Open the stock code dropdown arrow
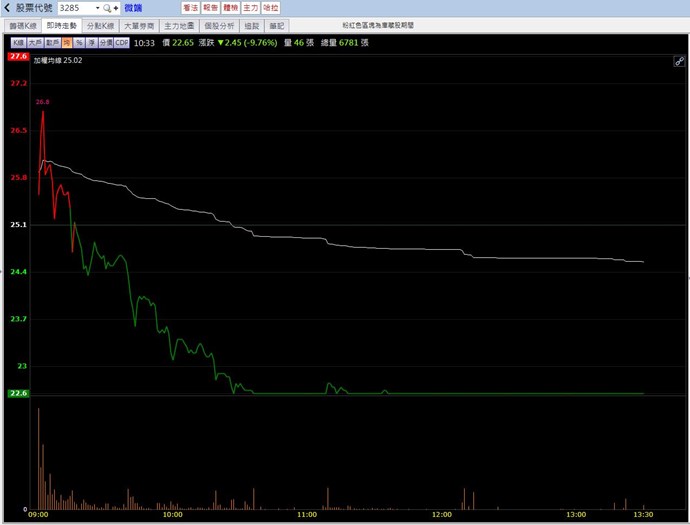This screenshot has width=690, height=525. [x=97, y=8]
